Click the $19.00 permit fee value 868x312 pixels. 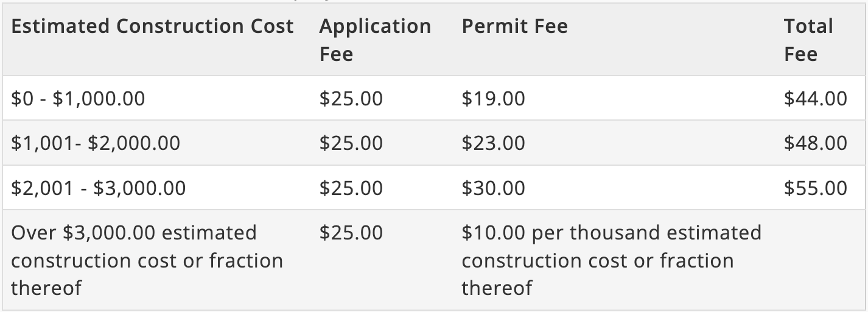[x=493, y=98]
